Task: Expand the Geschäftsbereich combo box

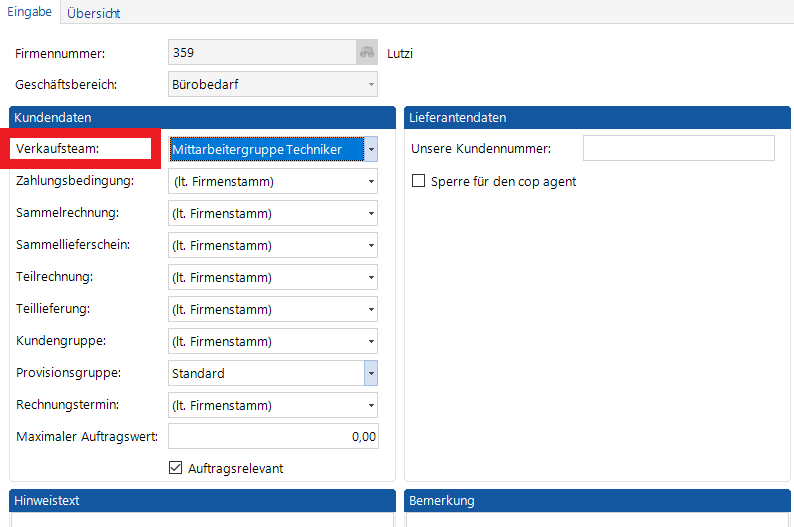Action: click(x=371, y=85)
